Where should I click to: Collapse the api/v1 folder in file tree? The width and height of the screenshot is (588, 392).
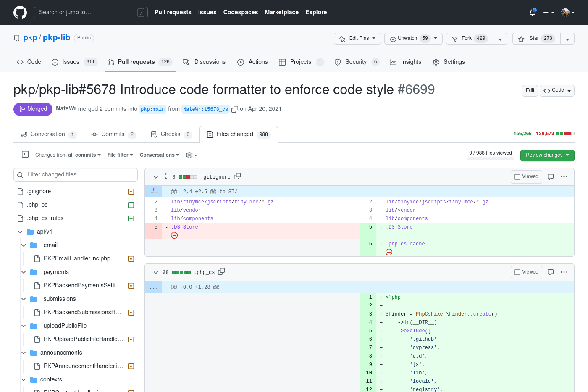tap(20, 232)
